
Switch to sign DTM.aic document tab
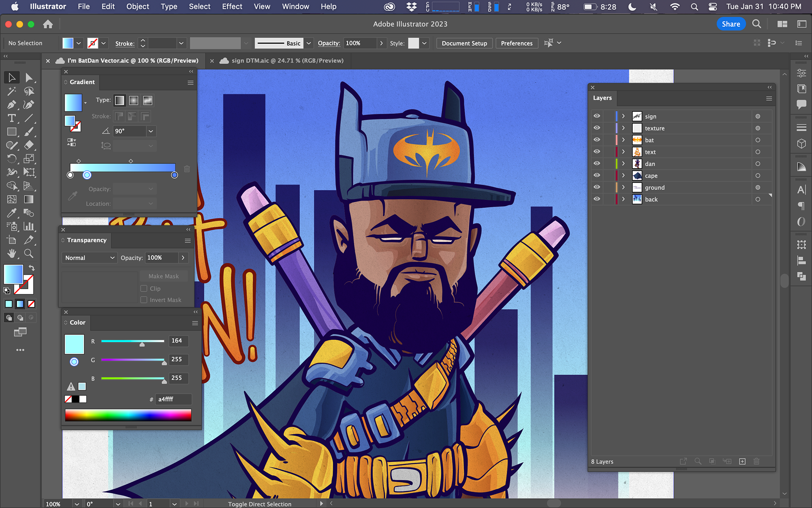(x=288, y=61)
